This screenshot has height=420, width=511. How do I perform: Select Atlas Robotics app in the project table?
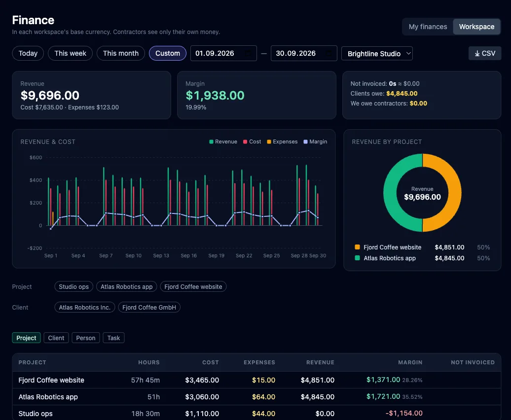point(48,397)
